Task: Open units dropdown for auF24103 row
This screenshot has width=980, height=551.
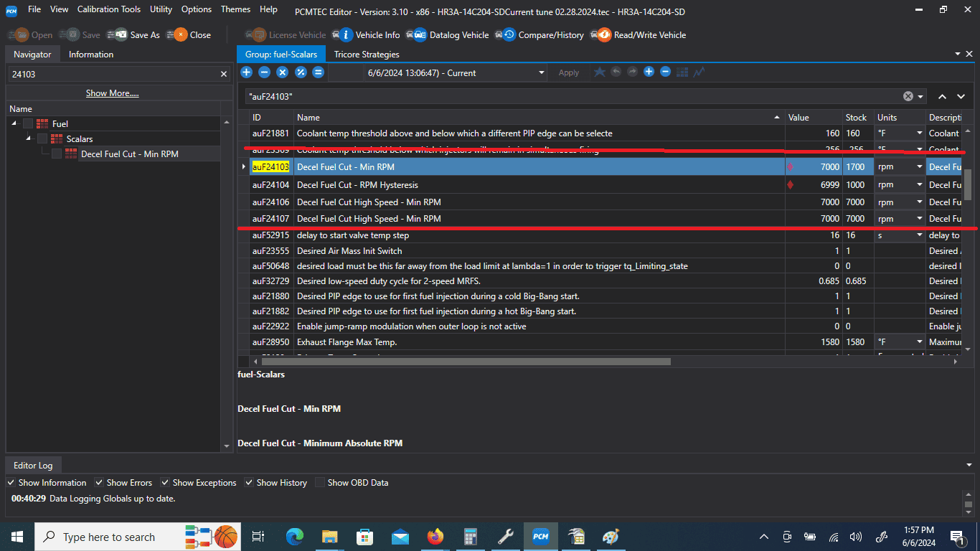Action: [x=919, y=167]
